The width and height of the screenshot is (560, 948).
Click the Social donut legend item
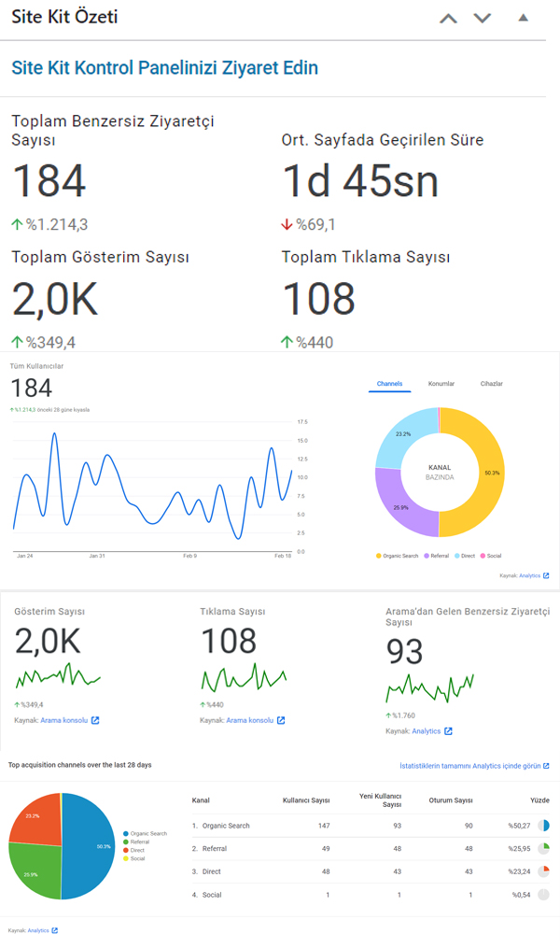point(491,556)
